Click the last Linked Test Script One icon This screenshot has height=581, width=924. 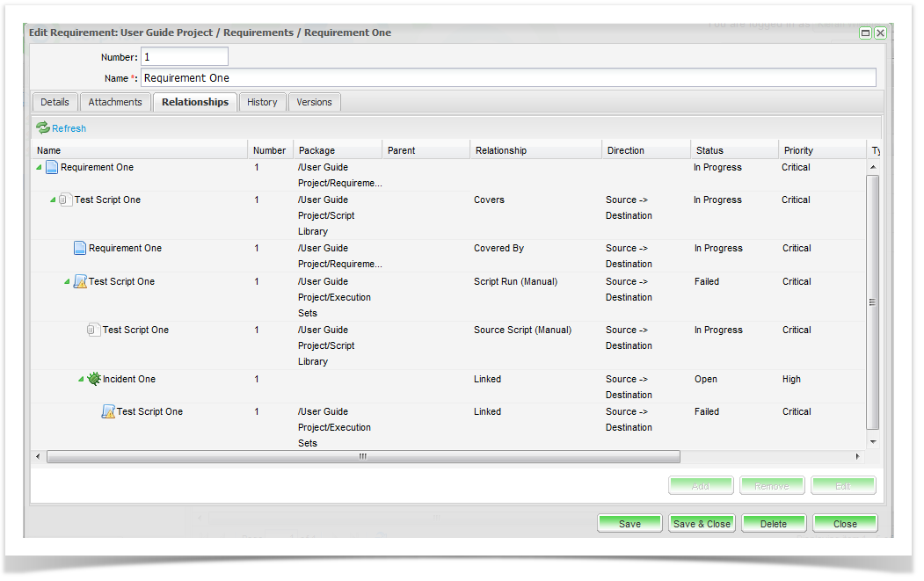click(x=108, y=411)
